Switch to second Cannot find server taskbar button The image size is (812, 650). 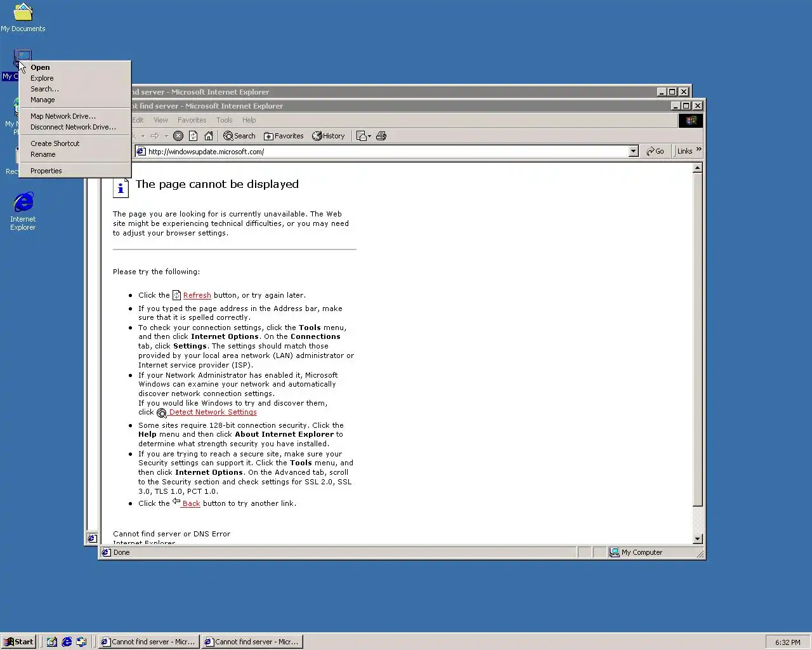click(252, 642)
